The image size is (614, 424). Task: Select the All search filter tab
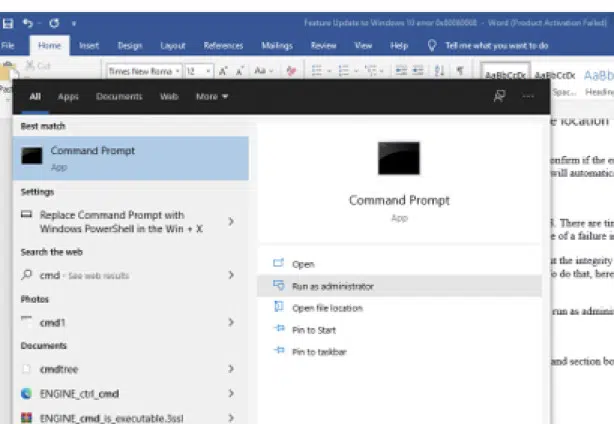35,96
